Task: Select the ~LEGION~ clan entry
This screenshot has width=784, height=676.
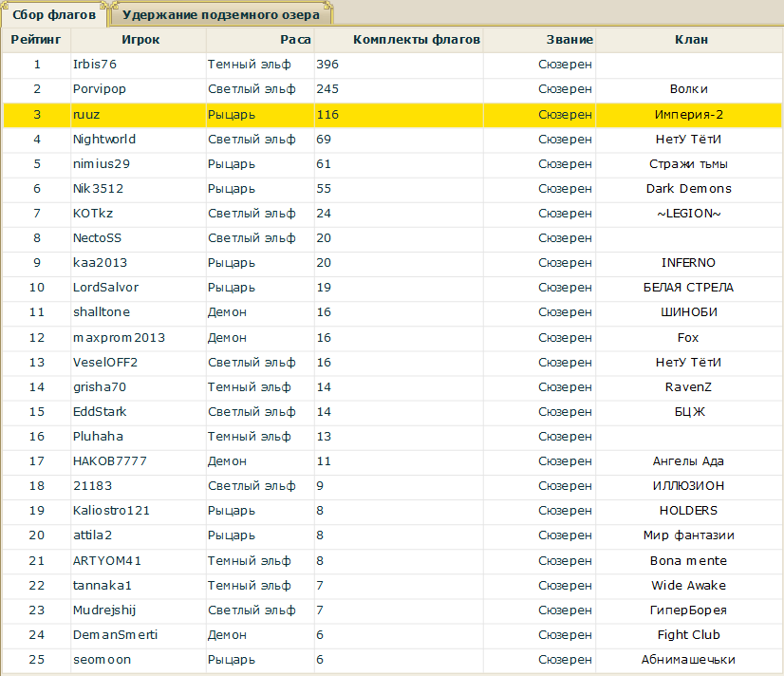Action: [689, 214]
